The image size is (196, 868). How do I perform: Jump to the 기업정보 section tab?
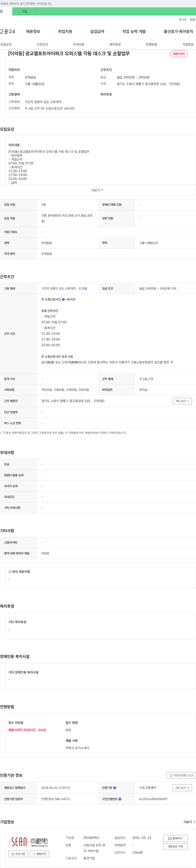(x=188, y=44)
